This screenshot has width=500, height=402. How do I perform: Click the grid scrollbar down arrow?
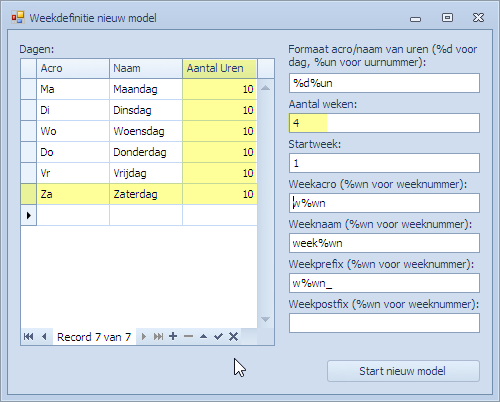pyautogui.click(x=265, y=319)
